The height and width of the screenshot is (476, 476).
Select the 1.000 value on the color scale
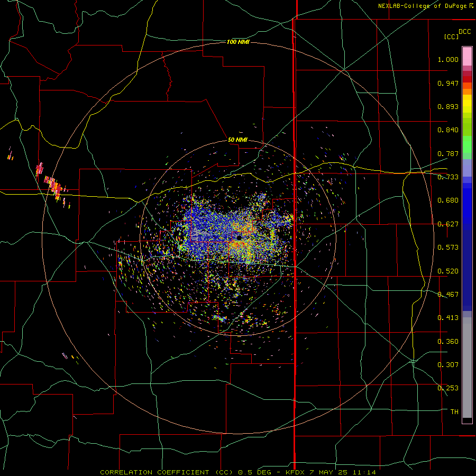448,59
